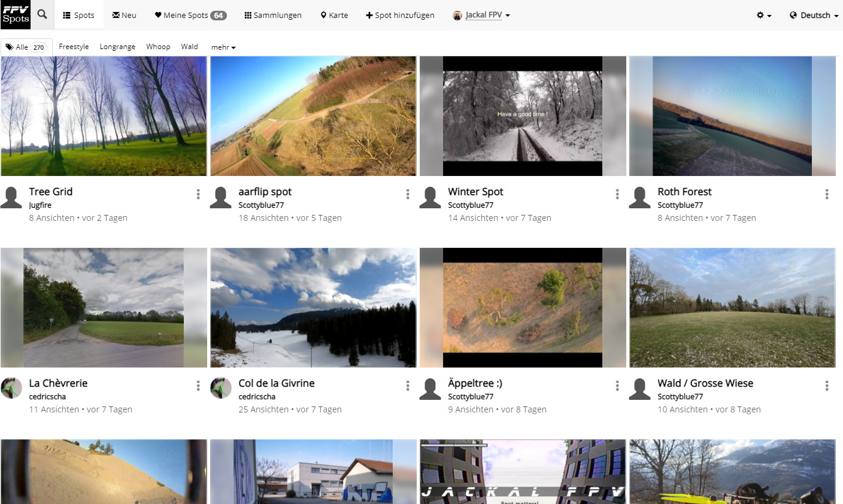Screen dimensions: 843x504
Task: Open La Chèvrerie thumbnail
Action: click(x=104, y=308)
